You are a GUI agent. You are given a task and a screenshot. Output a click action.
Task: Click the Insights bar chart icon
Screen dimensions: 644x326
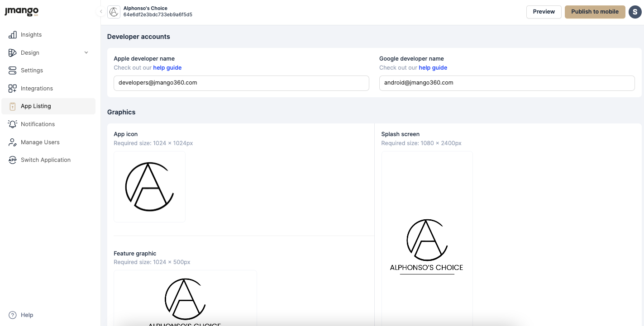13,35
